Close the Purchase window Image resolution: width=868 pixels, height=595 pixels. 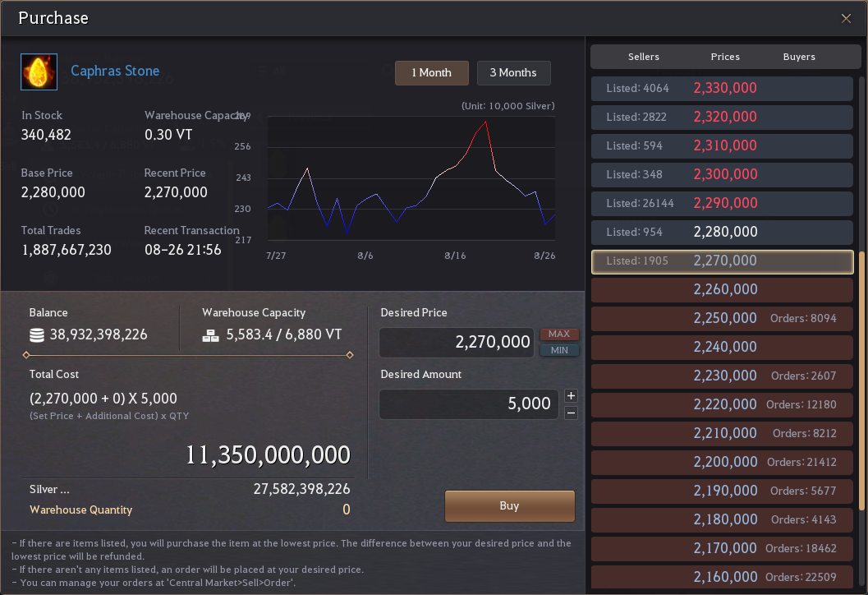coord(846,18)
